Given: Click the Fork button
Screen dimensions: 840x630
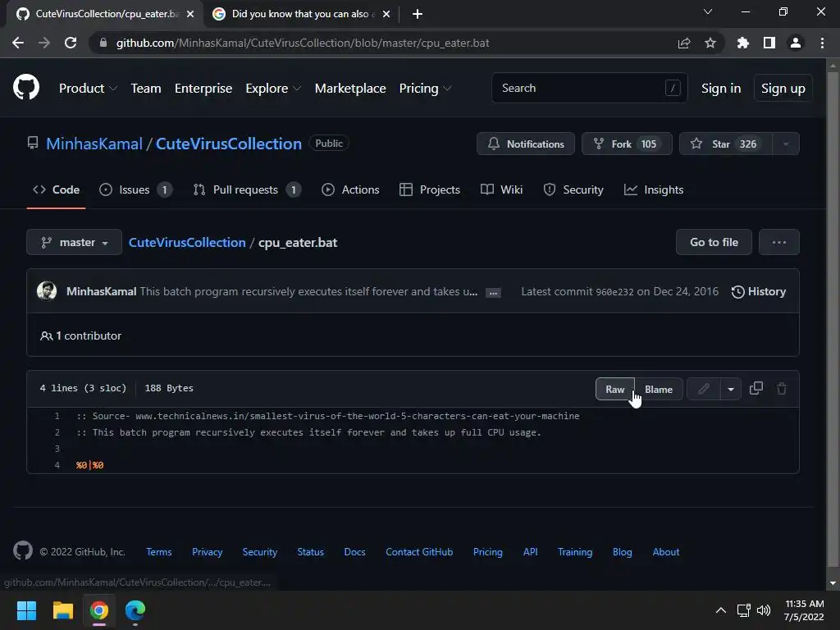Looking at the screenshot, I should coord(627,144).
